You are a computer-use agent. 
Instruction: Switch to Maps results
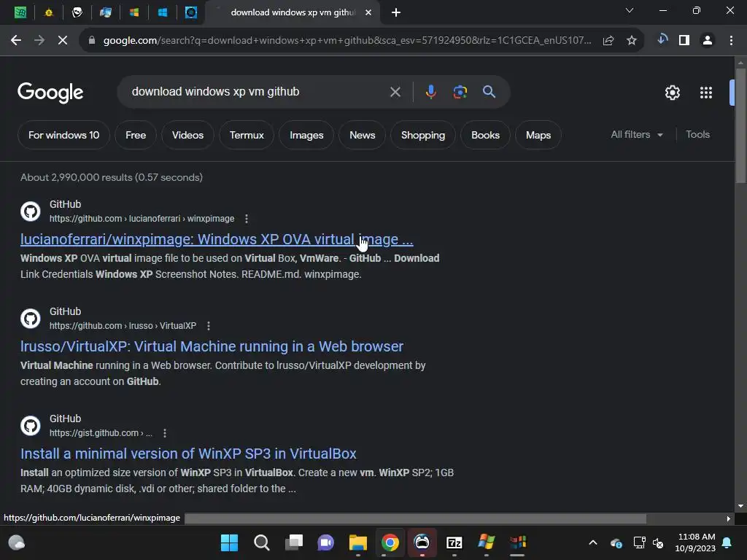tap(538, 135)
